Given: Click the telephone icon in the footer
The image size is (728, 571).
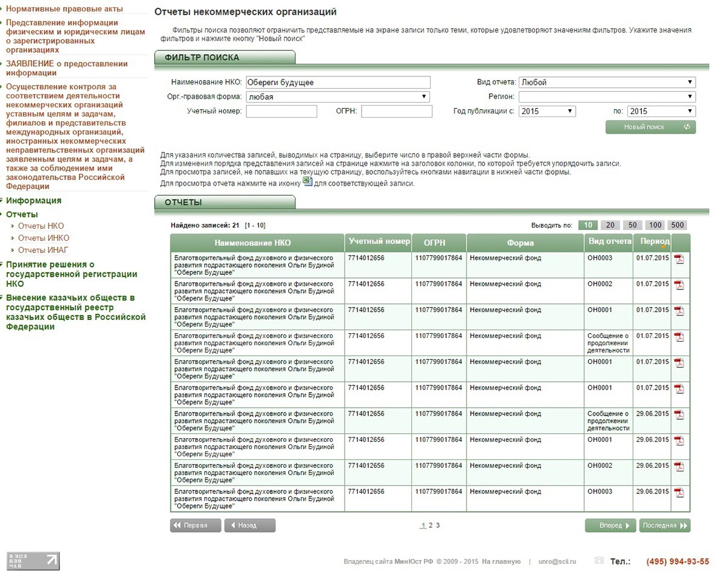Looking at the screenshot, I should point(599,561).
